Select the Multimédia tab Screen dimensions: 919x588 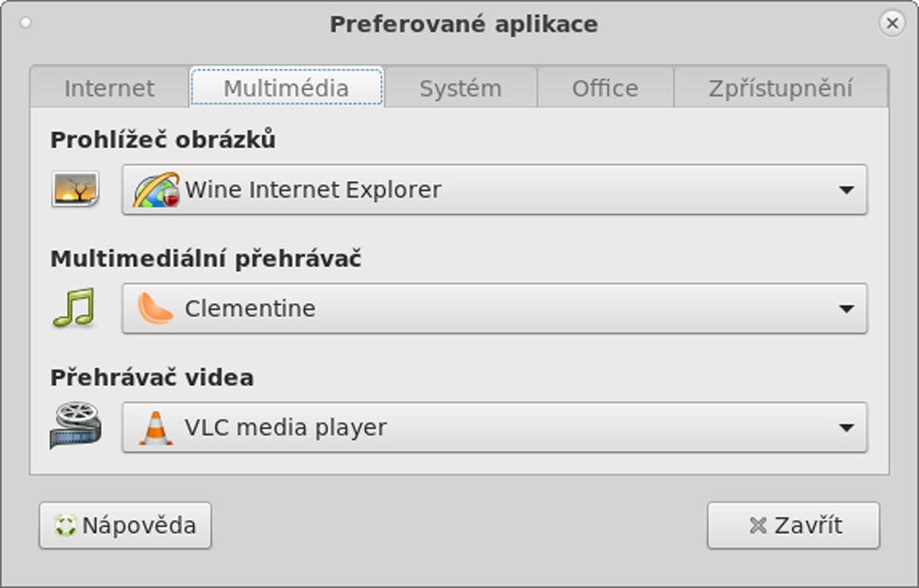[287, 87]
